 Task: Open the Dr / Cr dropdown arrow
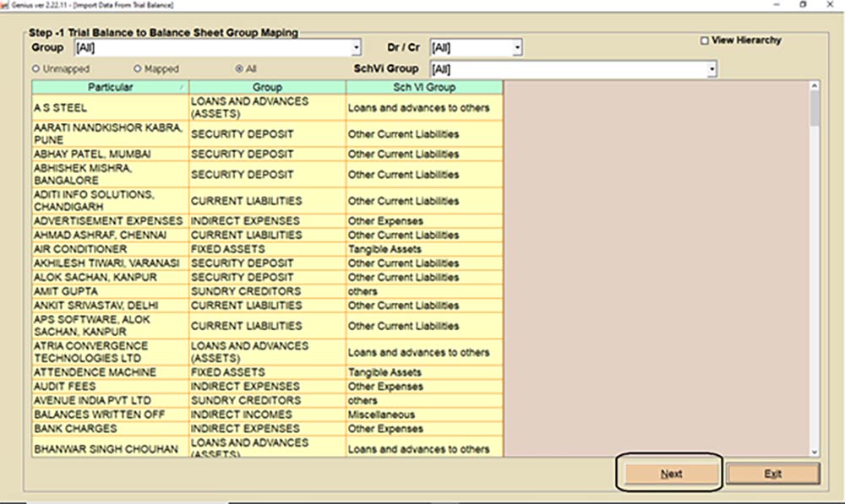click(x=517, y=48)
